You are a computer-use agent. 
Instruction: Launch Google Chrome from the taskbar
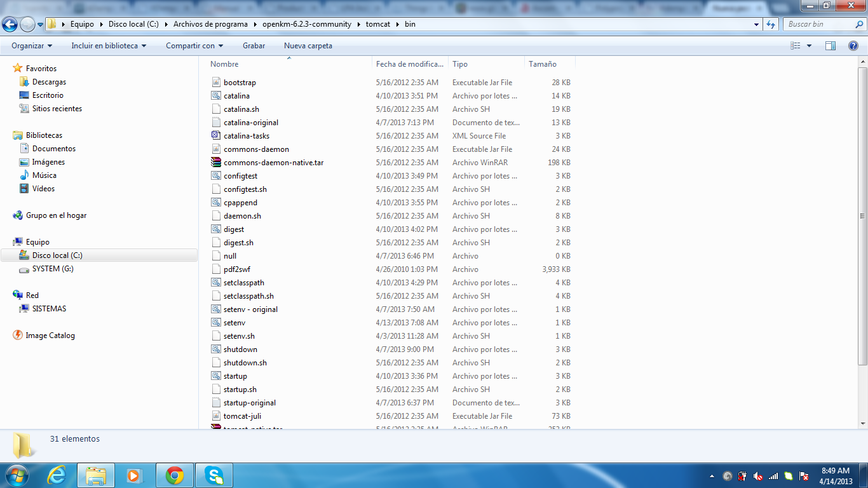175,475
